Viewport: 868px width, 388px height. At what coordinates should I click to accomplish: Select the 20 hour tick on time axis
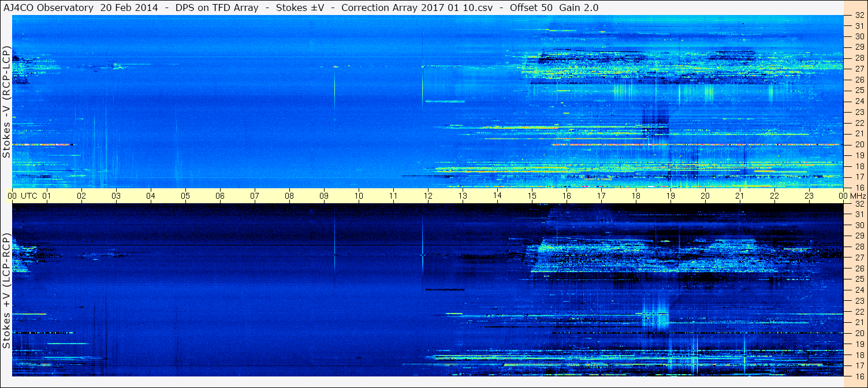click(705, 196)
